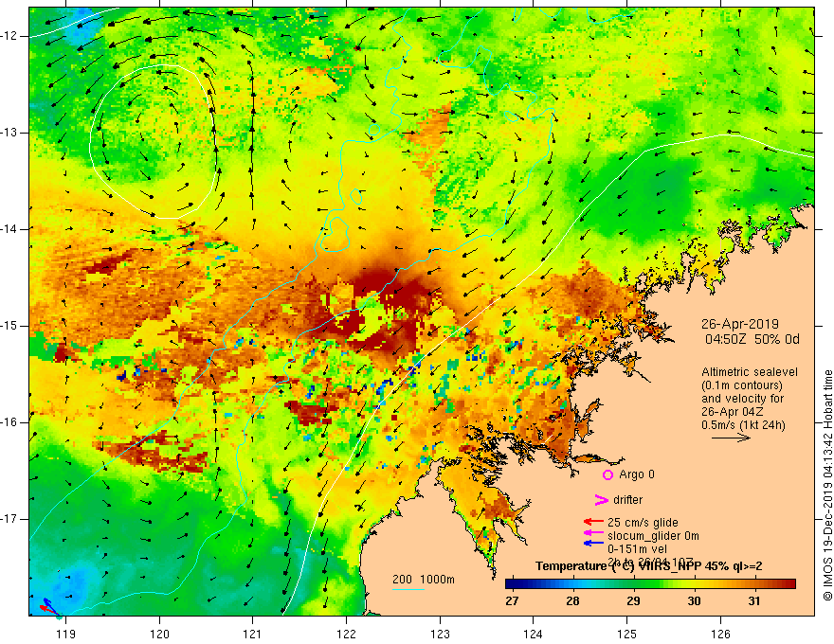Click the Temperature VIIRS_NPP title
Image resolution: width=834 pixels, height=644 pixels.
[x=648, y=566]
